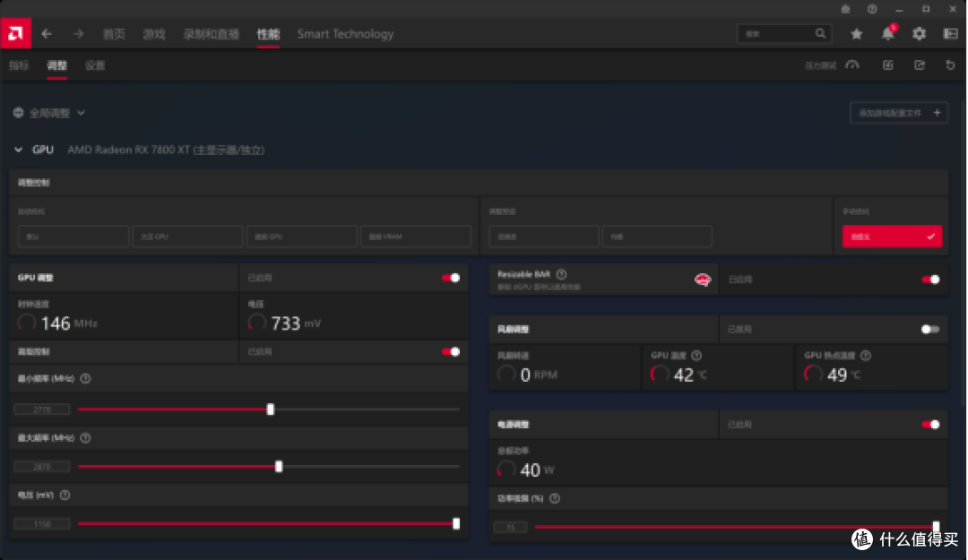Viewport: 968px width, 560px height.
Task: Click the AMD logo home icon
Action: (15, 33)
